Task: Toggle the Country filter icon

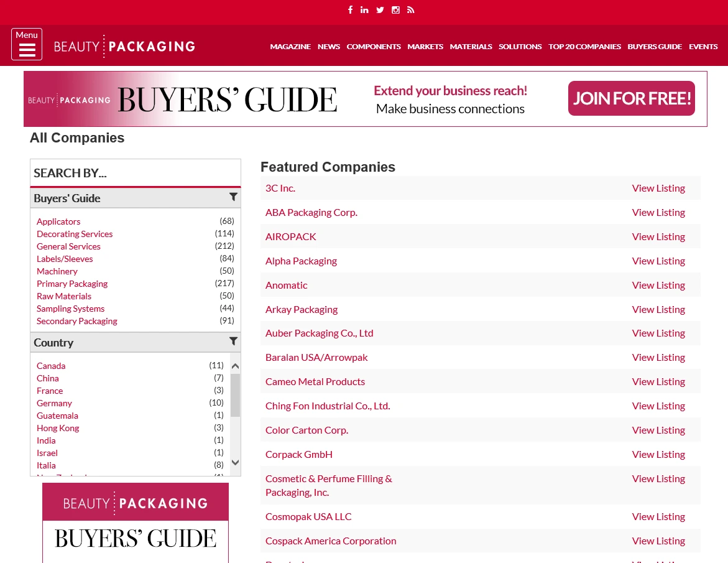Action: (x=234, y=342)
